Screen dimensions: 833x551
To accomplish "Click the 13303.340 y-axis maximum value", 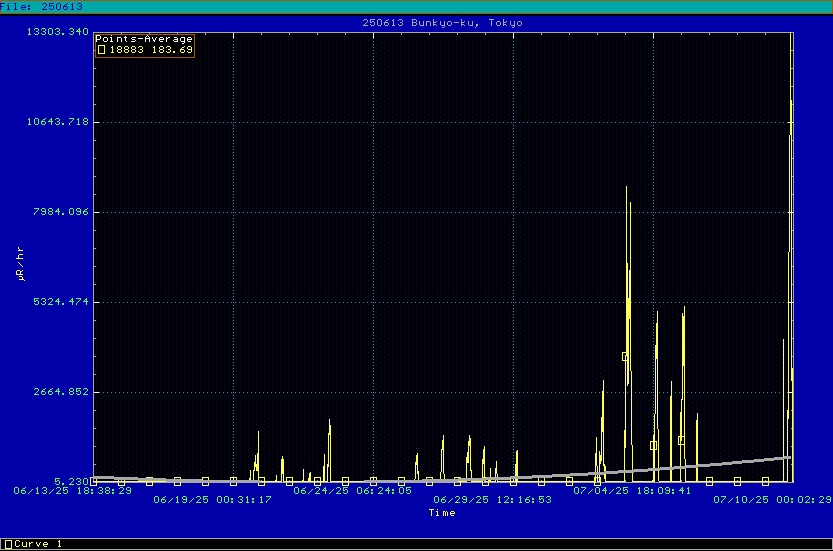I will (x=57, y=32).
